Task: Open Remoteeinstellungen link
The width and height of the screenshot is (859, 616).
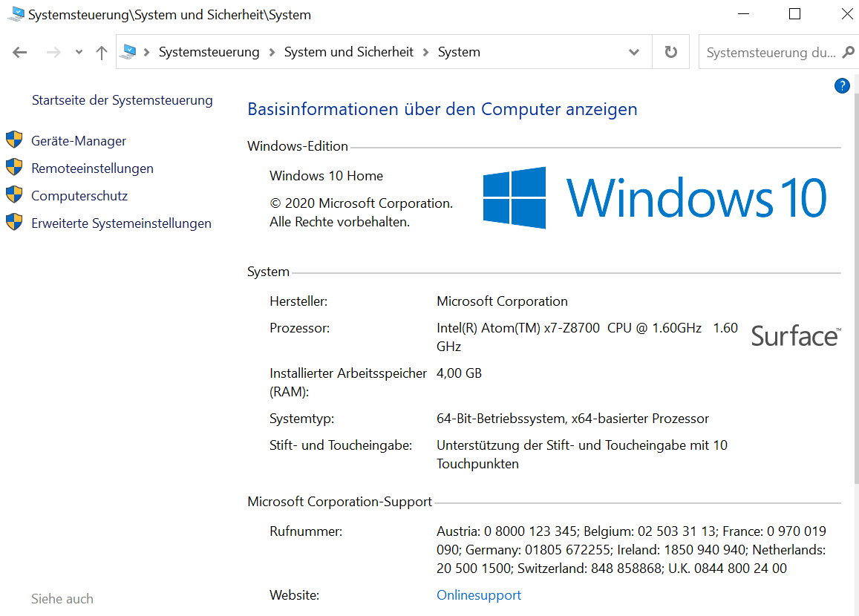Action: 92,168
